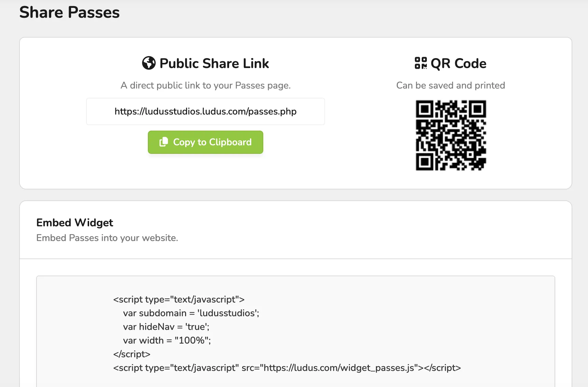The image size is (588, 387).
Task: Click the public share link URL field
Action: click(205, 111)
